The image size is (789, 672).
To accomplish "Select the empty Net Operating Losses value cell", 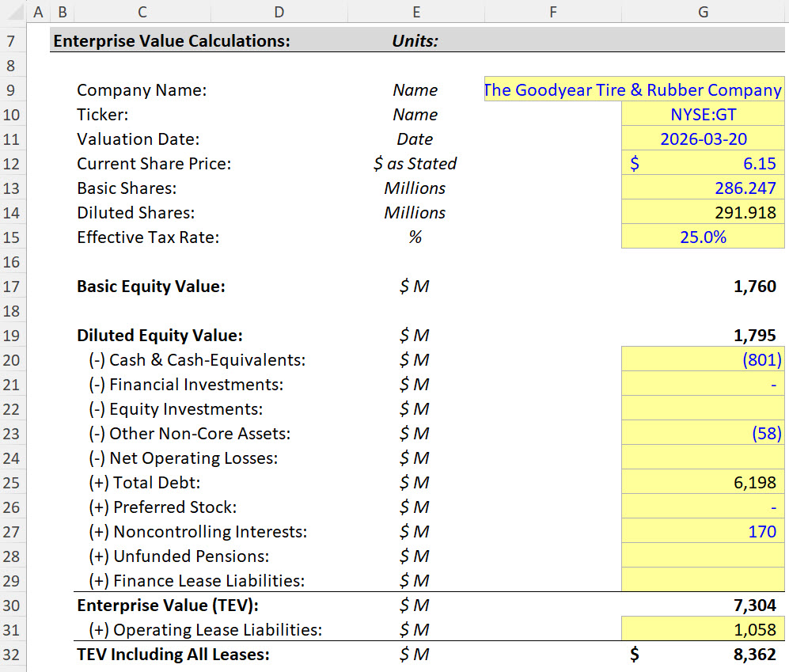I will pyautogui.click(x=703, y=457).
